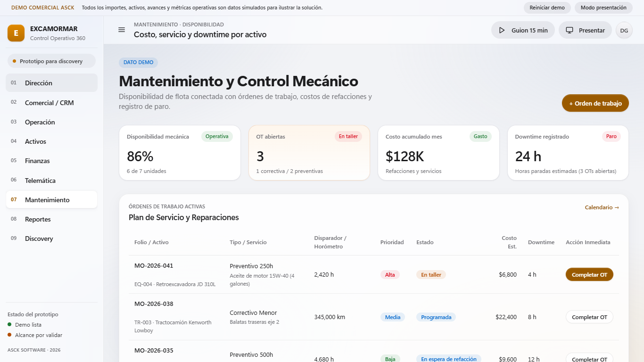Open the Calendario link
The width and height of the screenshot is (644, 362).
[x=602, y=207]
